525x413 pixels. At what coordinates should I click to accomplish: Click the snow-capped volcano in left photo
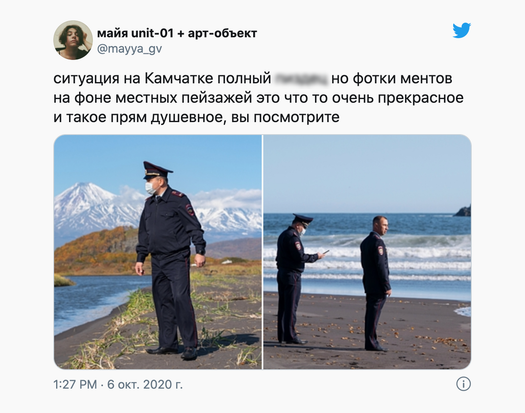[x=87, y=208]
